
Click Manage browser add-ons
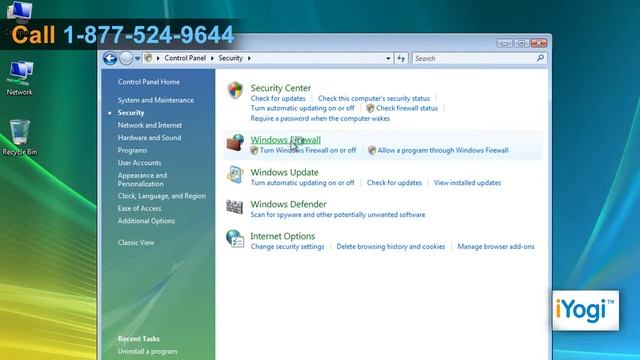(496, 247)
